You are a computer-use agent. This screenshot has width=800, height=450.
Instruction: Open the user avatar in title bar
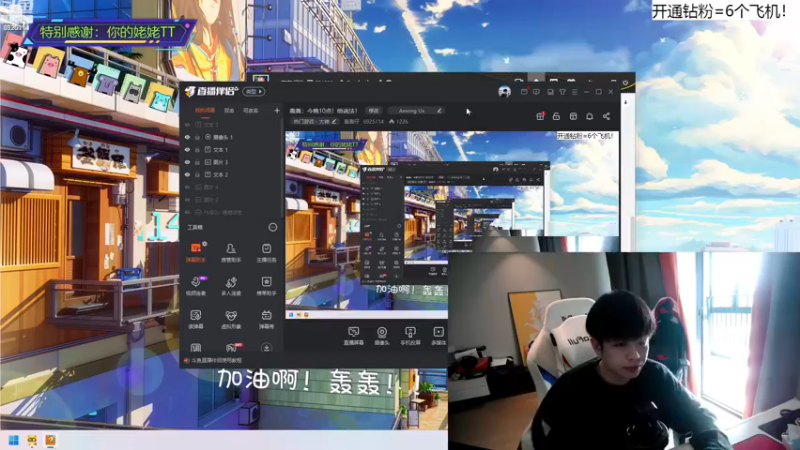tap(504, 92)
